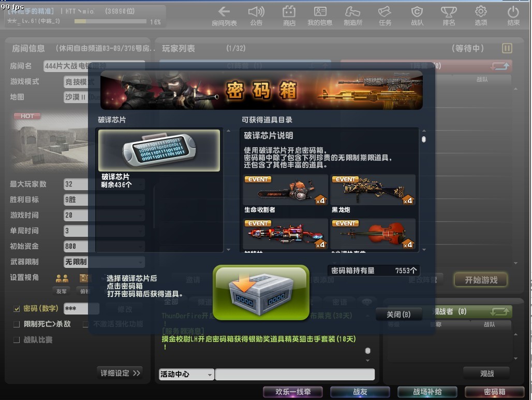Click the experience progress bar at 16%
The width and height of the screenshot is (532, 400).
[110, 21]
